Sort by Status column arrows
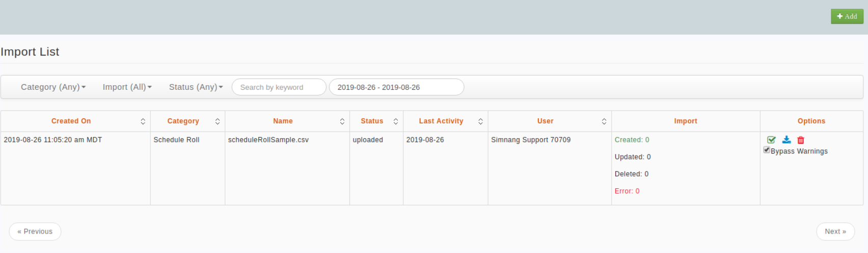Screen dimensions: 868x253 (396, 121)
